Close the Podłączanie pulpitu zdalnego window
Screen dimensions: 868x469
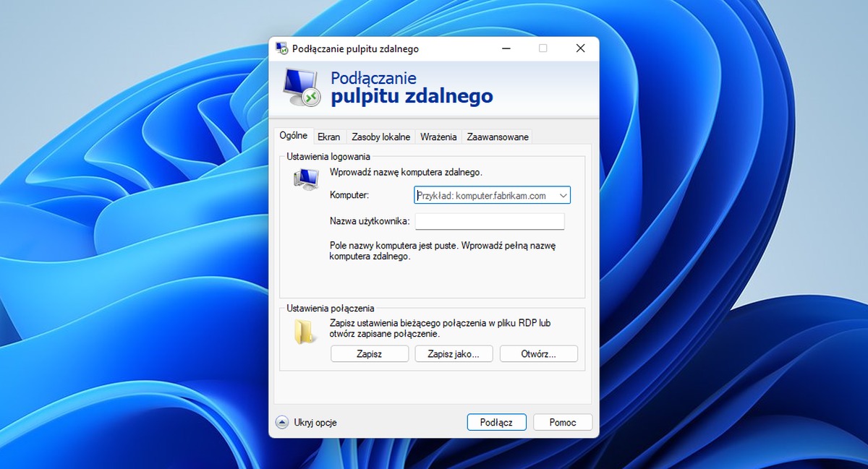point(580,48)
